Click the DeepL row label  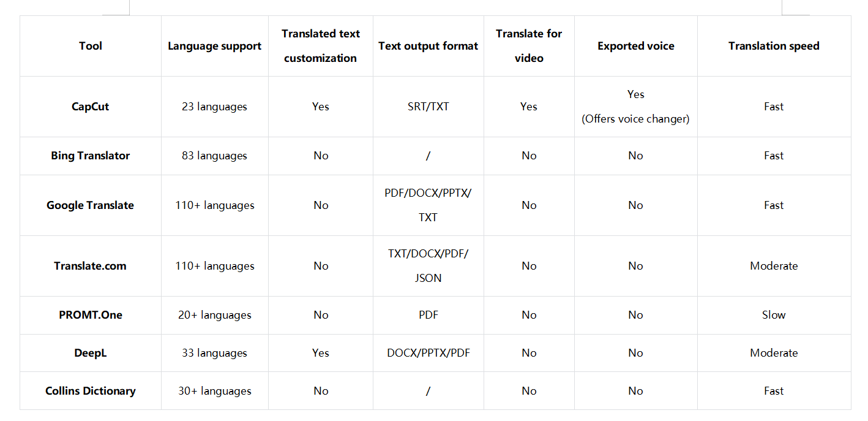[90, 353]
